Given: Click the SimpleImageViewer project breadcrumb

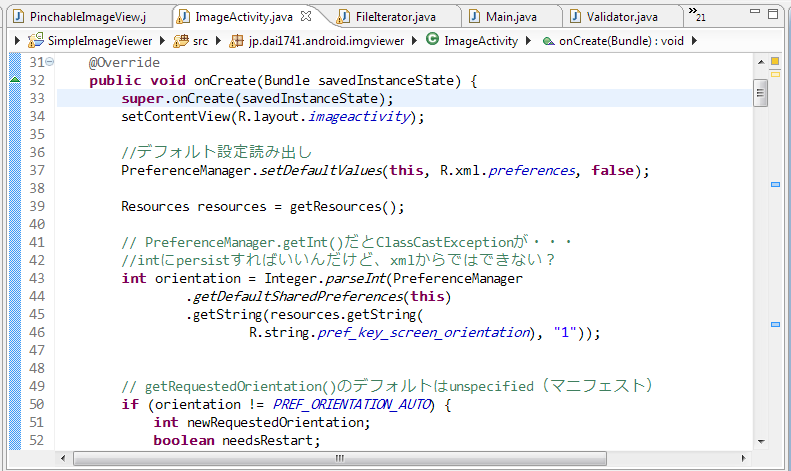Looking at the screenshot, I should point(100,41).
